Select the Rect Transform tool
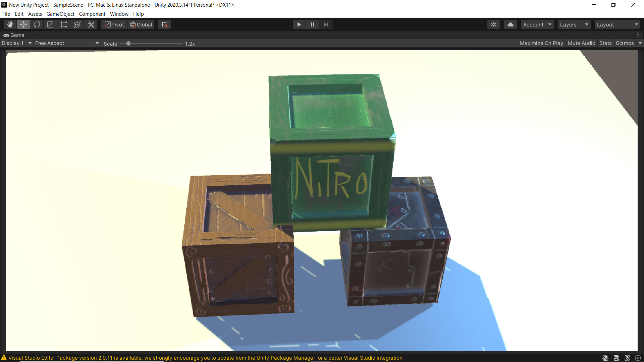 (x=63, y=24)
